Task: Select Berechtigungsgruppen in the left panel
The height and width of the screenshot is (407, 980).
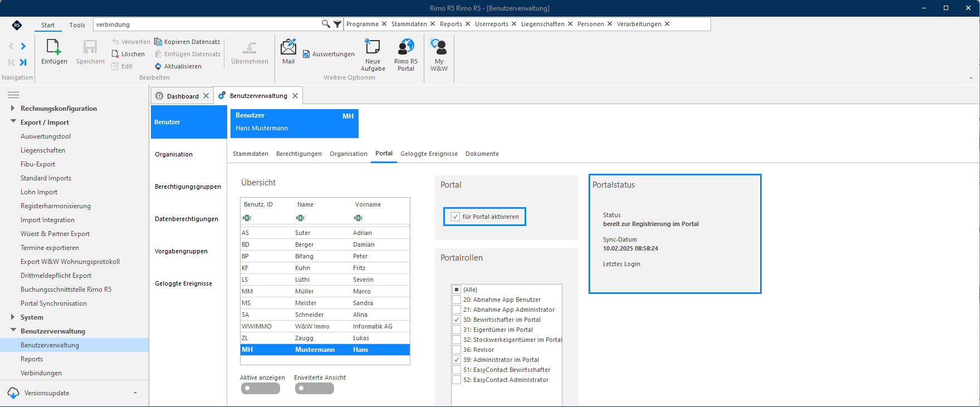Action: [x=188, y=187]
